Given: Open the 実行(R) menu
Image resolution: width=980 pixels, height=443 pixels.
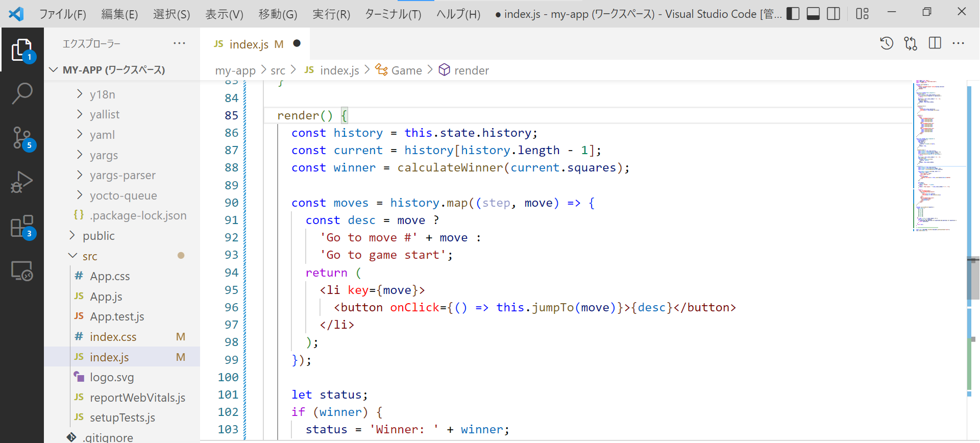Looking at the screenshot, I should pos(331,14).
